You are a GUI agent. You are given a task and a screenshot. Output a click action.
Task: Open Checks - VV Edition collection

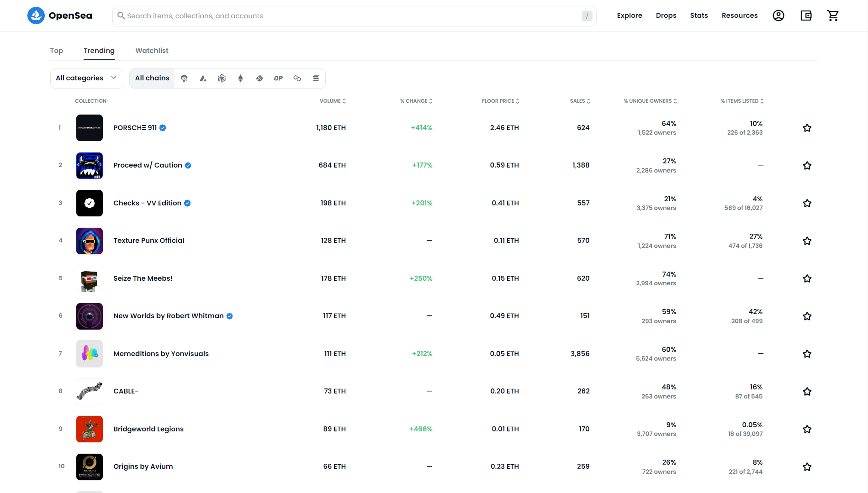pyautogui.click(x=147, y=203)
